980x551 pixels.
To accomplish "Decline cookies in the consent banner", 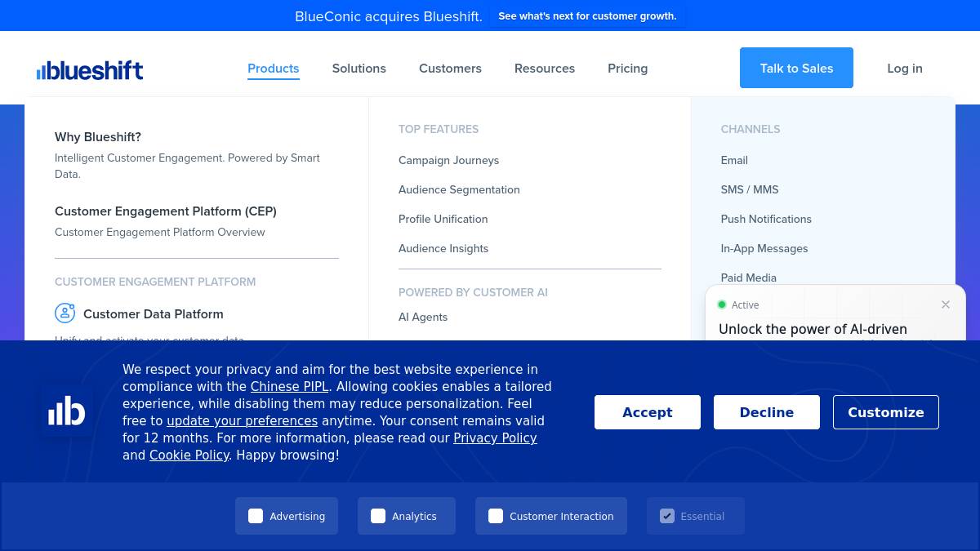I will tap(767, 412).
